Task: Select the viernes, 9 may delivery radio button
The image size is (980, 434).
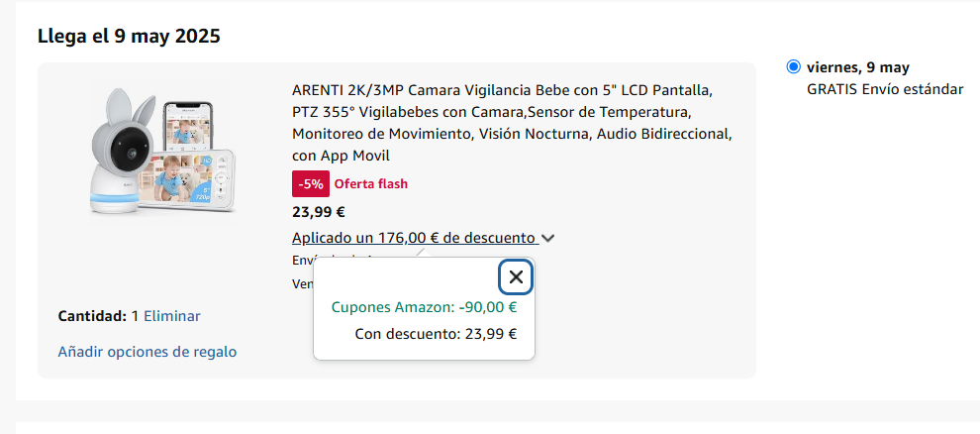Action: pyautogui.click(x=793, y=67)
